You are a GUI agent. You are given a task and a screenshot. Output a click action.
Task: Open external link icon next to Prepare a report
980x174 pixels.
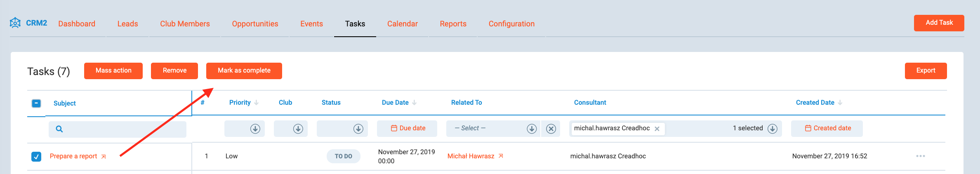tap(104, 157)
